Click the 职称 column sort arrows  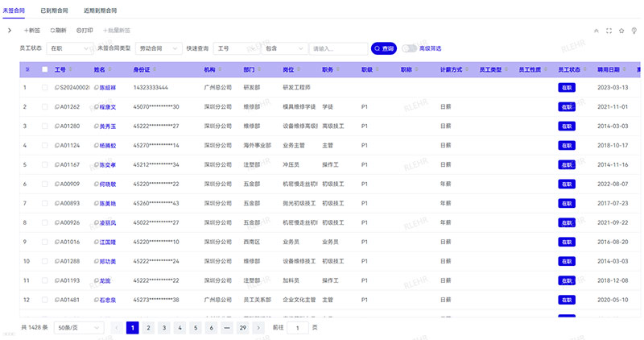pos(416,69)
